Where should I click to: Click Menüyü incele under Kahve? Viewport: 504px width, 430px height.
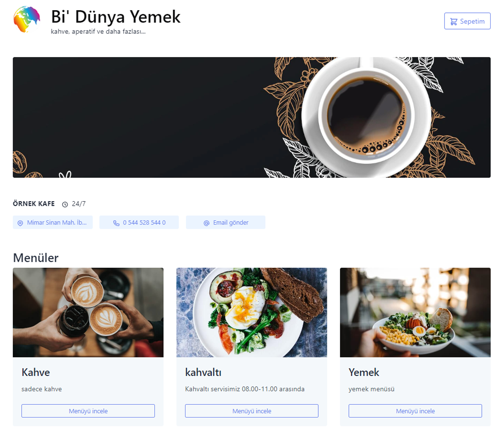[88, 411]
